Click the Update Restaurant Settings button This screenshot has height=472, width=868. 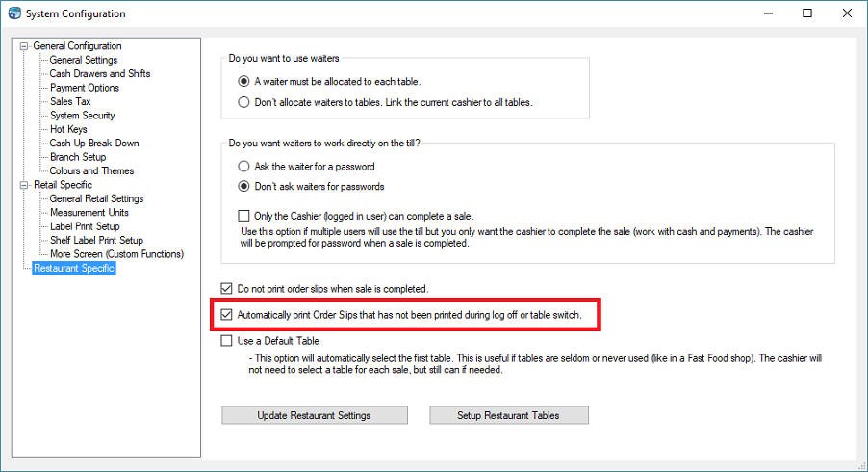pyautogui.click(x=315, y=415)
